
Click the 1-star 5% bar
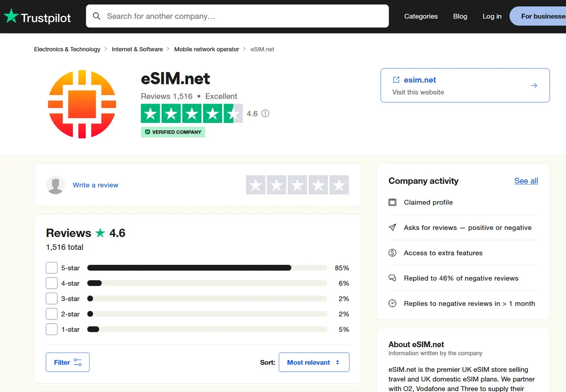[207, 329]
